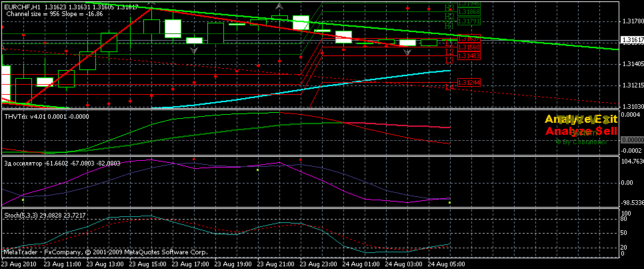Select the L4 pivot level label
The width and height of the screenshot is (644, 269).
point(449,87)
